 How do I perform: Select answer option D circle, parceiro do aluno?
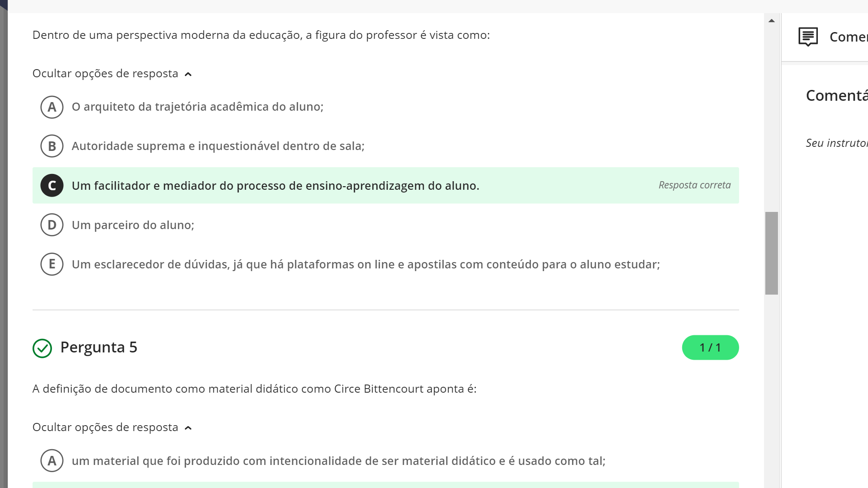coord(52,225)
